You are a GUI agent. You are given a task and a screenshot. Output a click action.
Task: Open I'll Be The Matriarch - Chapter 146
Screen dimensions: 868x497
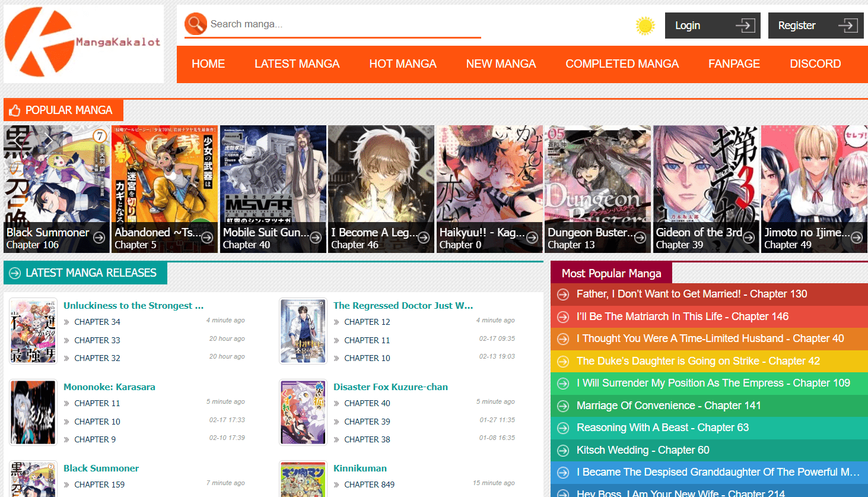coord(682,316)
